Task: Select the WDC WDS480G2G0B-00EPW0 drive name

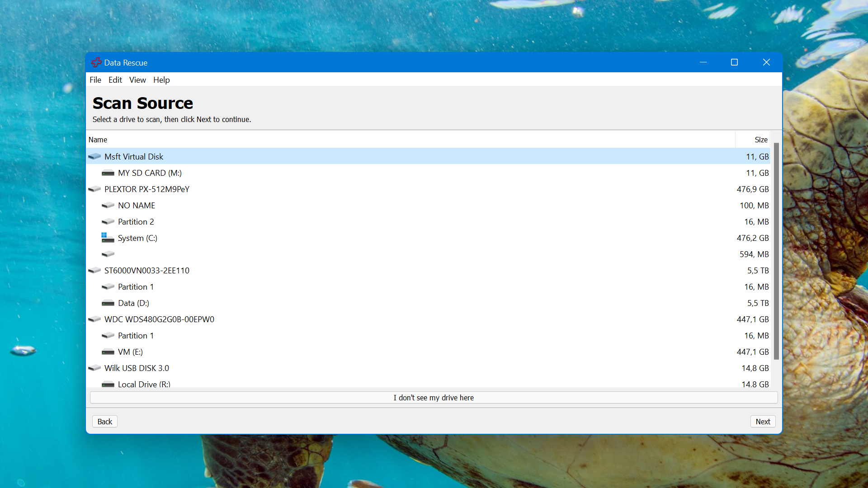Action: pyautogui.click(x=159, y=319)
